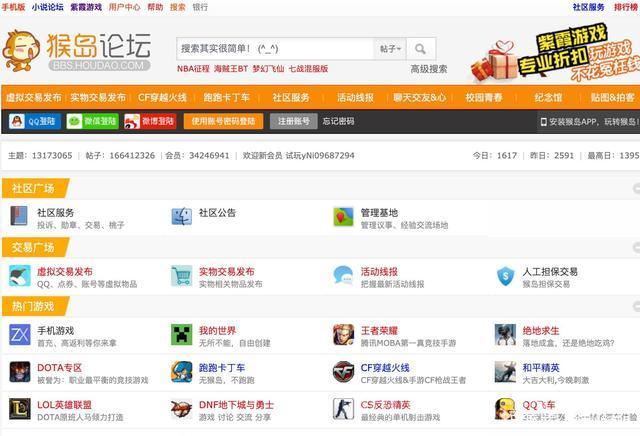Open CF穿越火线 in orange nav bar
The width and height of the screenshot is (640, 436).
[162, 98]
